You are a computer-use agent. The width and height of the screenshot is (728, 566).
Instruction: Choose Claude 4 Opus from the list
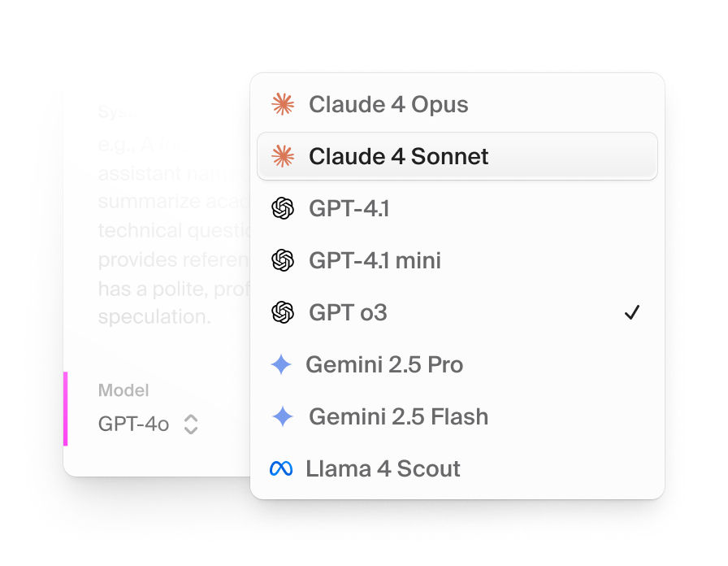pyautogui.click(x=388, y=104)
